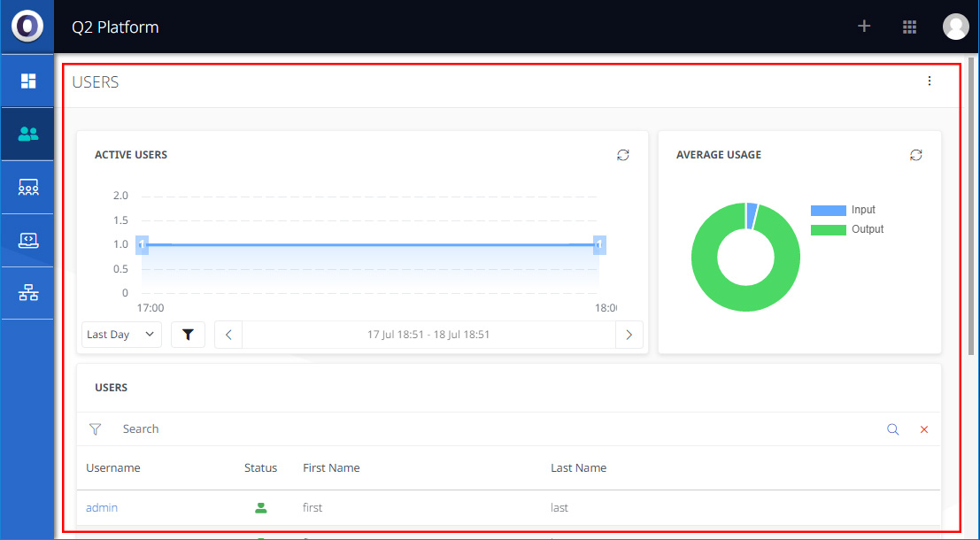Expand the Last Day time range dropdown
Screen dimensions: 980x540
pyautogui.click(x=121, y=335)
